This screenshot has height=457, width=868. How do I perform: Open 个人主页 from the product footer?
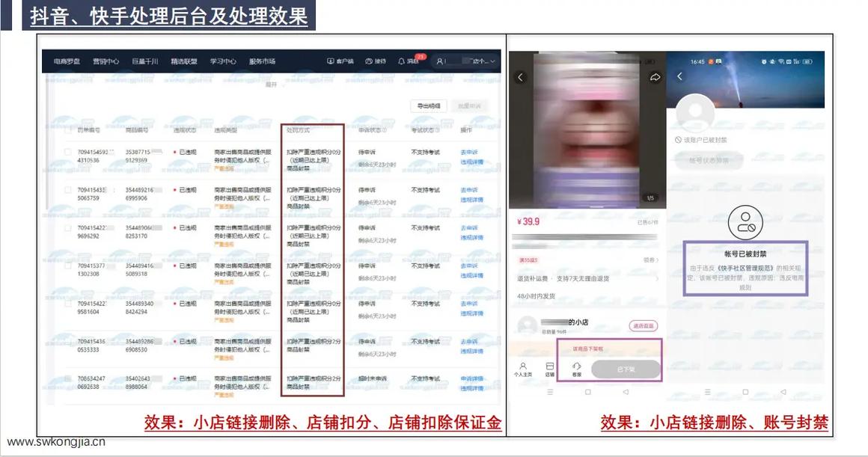point(522,369)
